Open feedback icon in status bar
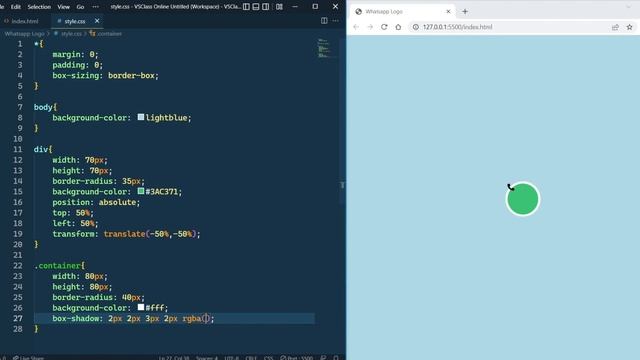 (x=323, y=358)
